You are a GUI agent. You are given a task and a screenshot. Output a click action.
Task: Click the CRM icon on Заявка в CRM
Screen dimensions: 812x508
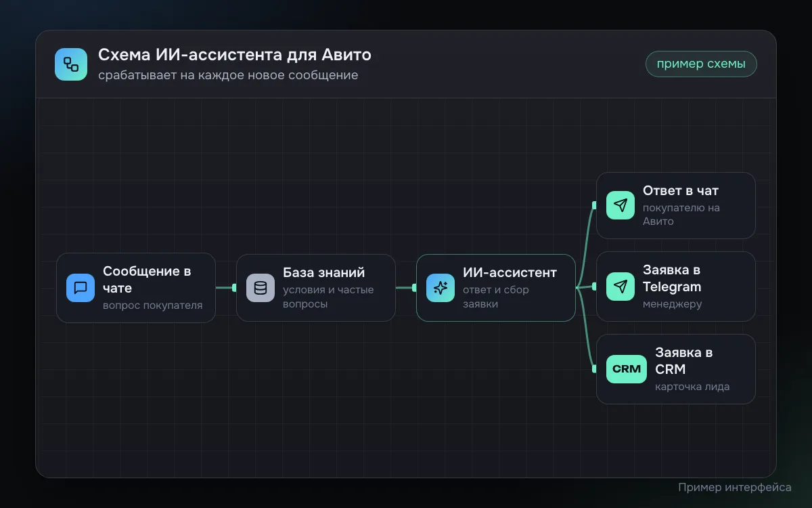tap(627, 369)
